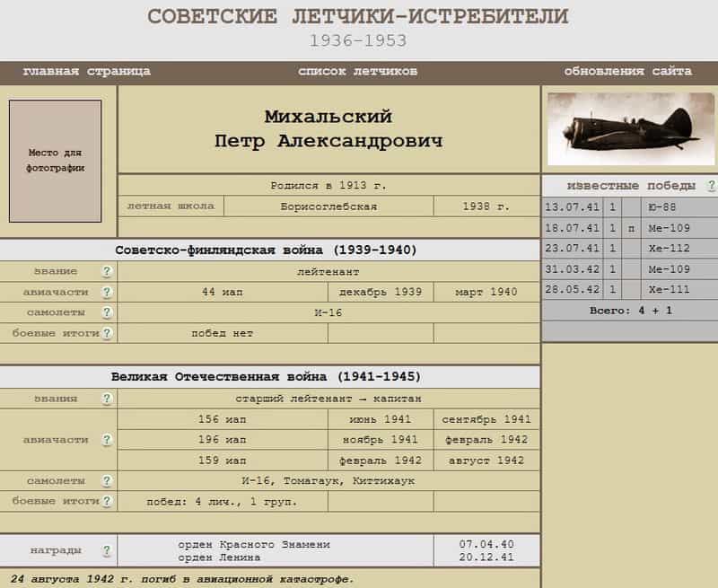This screenshot has width=718, height=588.
Task: Click the fighter aircraft picture
Action: (x=630, y=129)
